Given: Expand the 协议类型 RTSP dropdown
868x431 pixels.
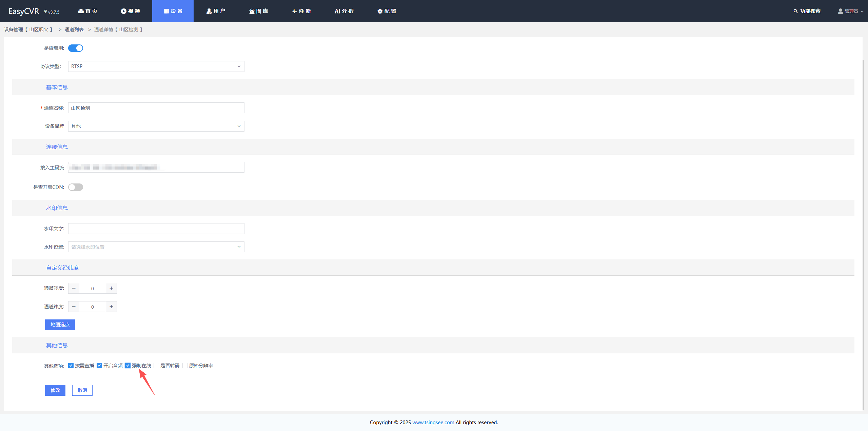Looking at the screenshot, I should point(156,66).
